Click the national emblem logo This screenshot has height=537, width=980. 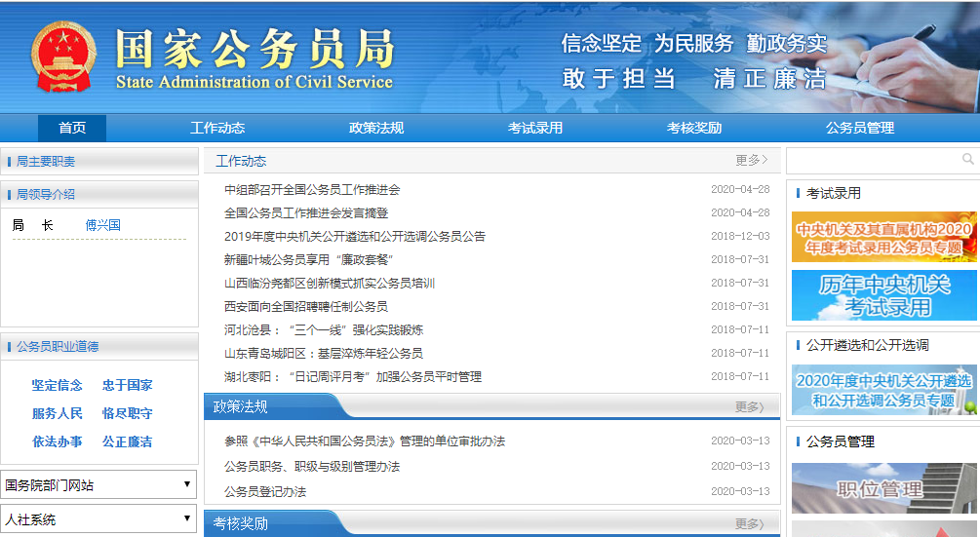63,57
